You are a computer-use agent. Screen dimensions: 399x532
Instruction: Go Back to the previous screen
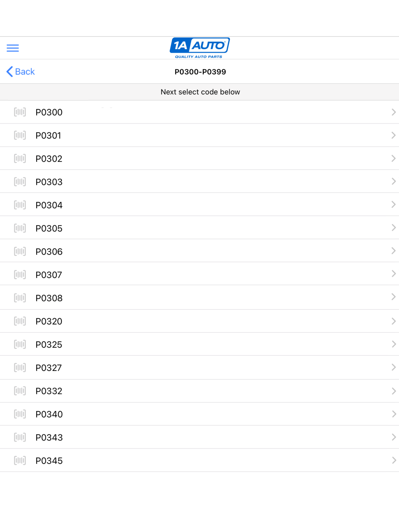click(x=21, y=72)
